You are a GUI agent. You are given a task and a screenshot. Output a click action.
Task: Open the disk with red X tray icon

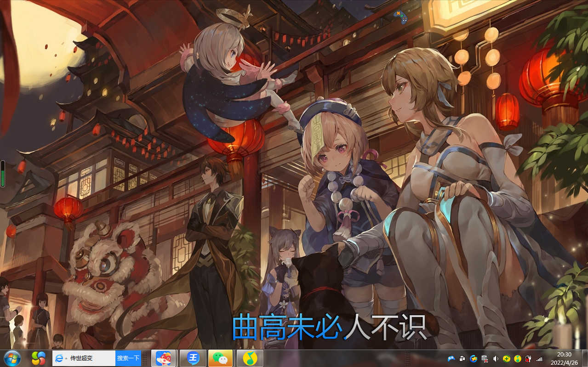pyautogui.click(x=485, y=358)
